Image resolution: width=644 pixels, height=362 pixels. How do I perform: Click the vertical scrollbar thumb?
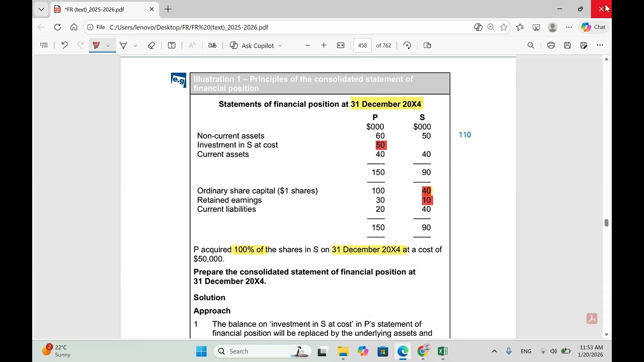pyautogui.click(x=606, y=223)
